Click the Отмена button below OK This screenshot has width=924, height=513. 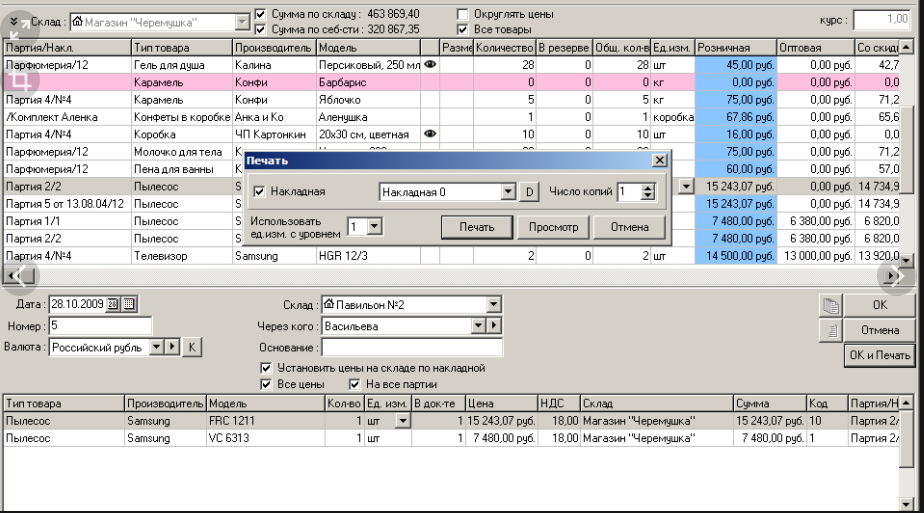click(x=880, y=330)
